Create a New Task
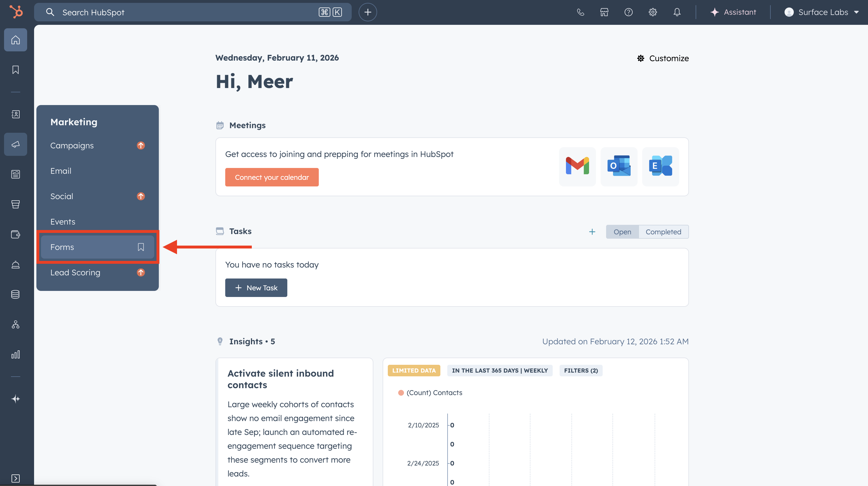Screen dimensions: 868x486 point(256,288)
